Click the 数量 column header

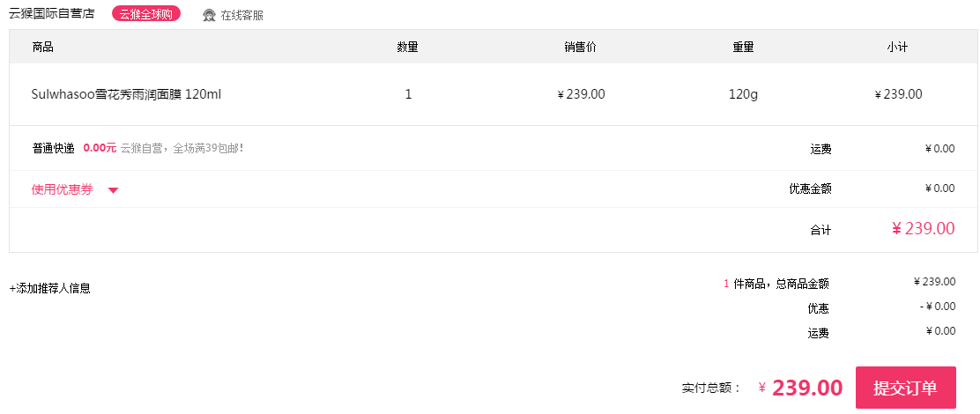(407, 47)
